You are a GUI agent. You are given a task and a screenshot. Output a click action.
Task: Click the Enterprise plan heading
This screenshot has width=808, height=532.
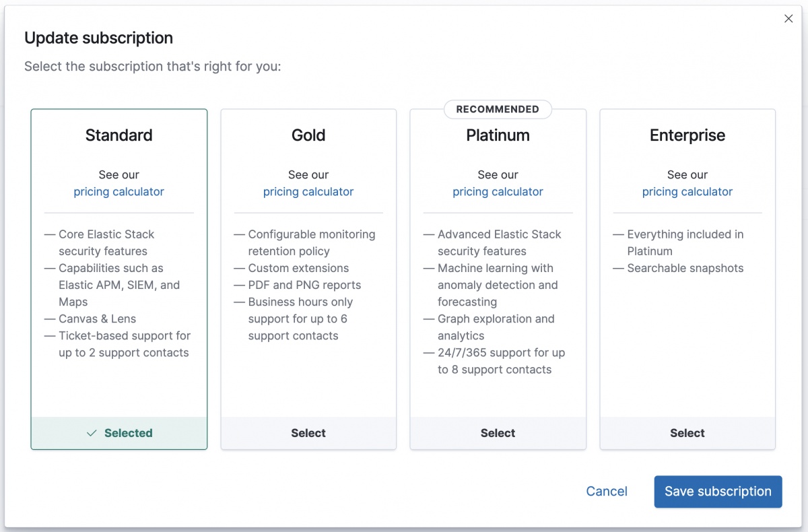pyautogui.click(x=687, y=135)
